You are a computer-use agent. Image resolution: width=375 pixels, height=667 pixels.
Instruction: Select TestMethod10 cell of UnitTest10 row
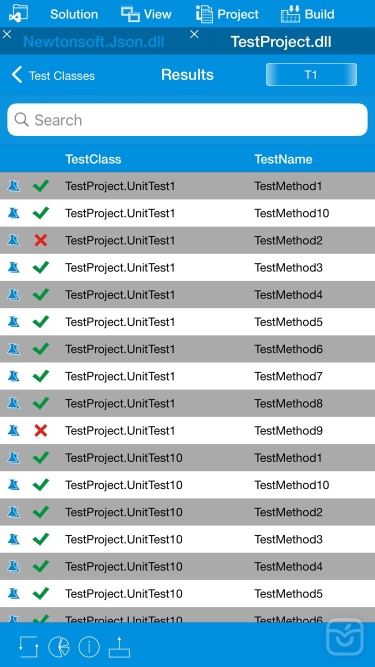(x=292, y=485)
